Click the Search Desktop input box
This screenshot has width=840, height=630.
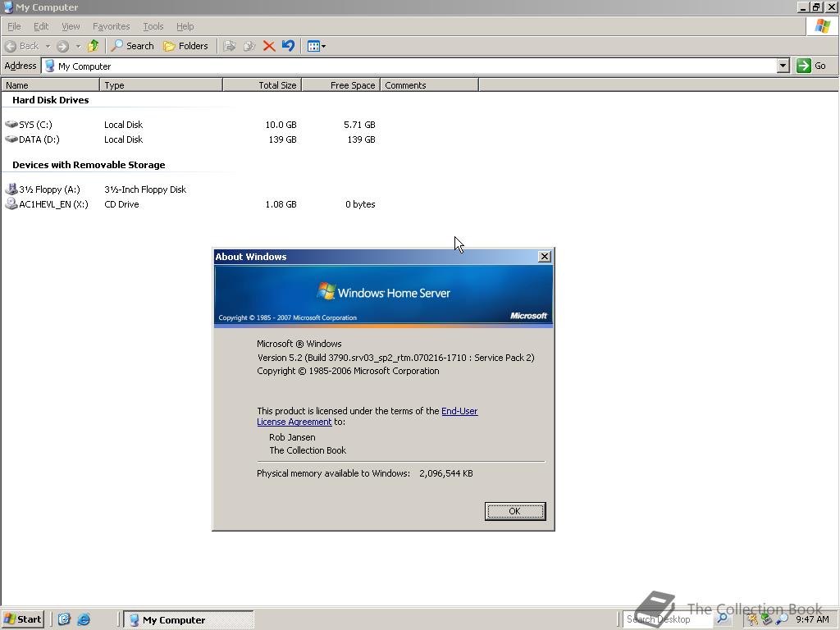click(x=668, y=619)
